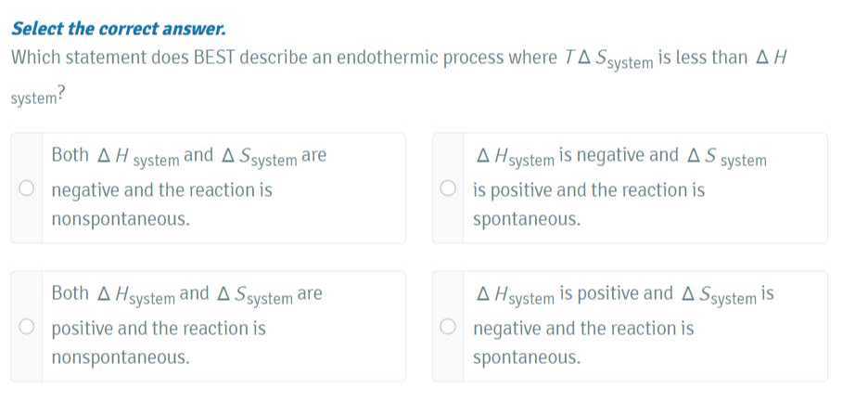Screen dimensions: 868x415
Task: Click the 'ΔH system is negative' answer card text
Action: pyautogui.click(x=620, y=188)
